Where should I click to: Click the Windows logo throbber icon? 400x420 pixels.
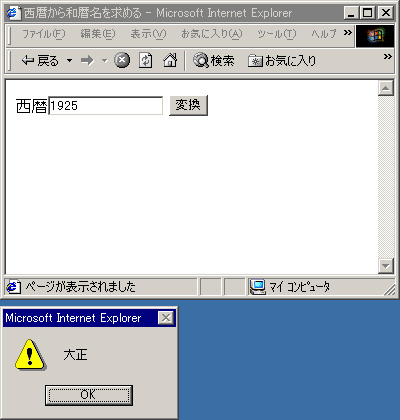click(375, 36)
